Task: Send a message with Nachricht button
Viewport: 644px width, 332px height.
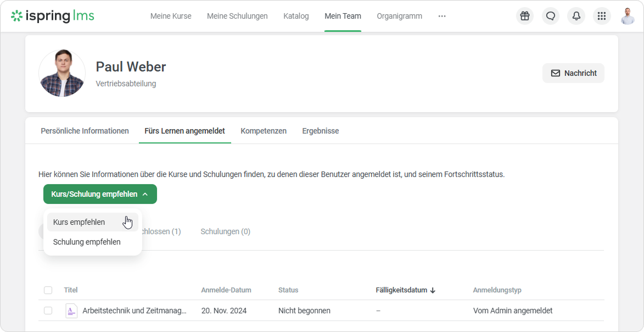Action: tap(573, 73)
